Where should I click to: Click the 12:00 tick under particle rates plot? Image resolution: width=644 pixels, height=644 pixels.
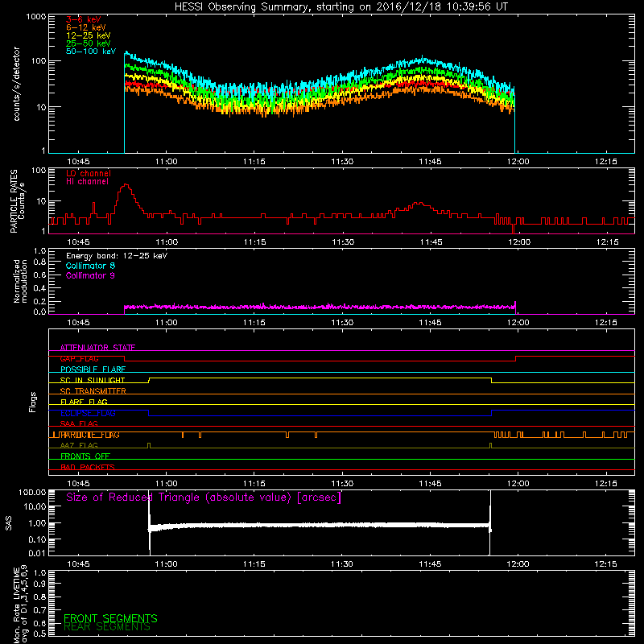pyautogui.click(x=519, y=242)
